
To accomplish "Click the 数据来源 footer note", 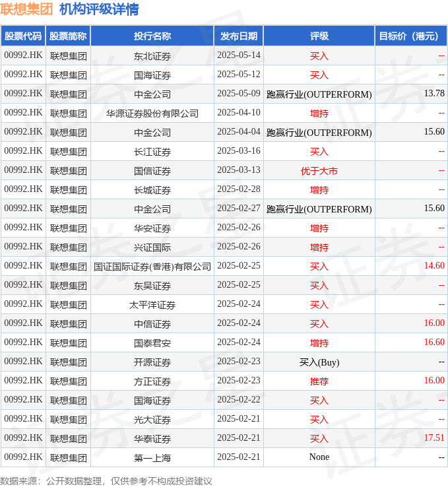I will point(106,481).
